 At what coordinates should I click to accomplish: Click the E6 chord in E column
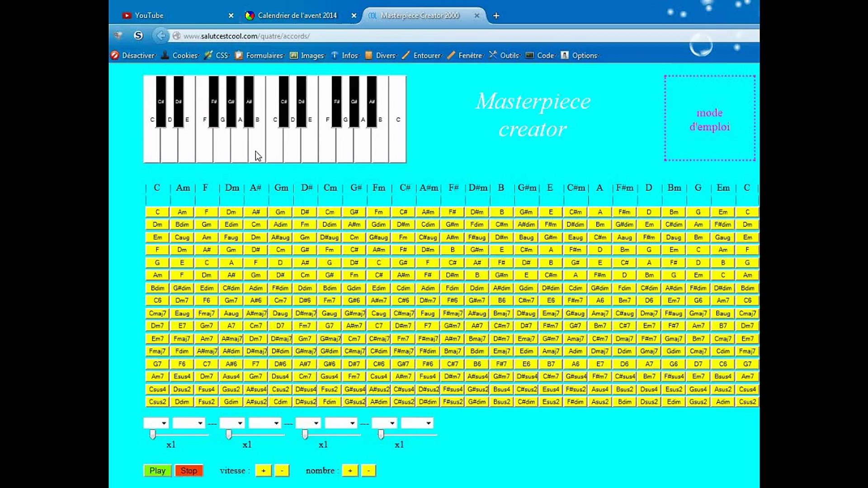[x=551, y=300]
